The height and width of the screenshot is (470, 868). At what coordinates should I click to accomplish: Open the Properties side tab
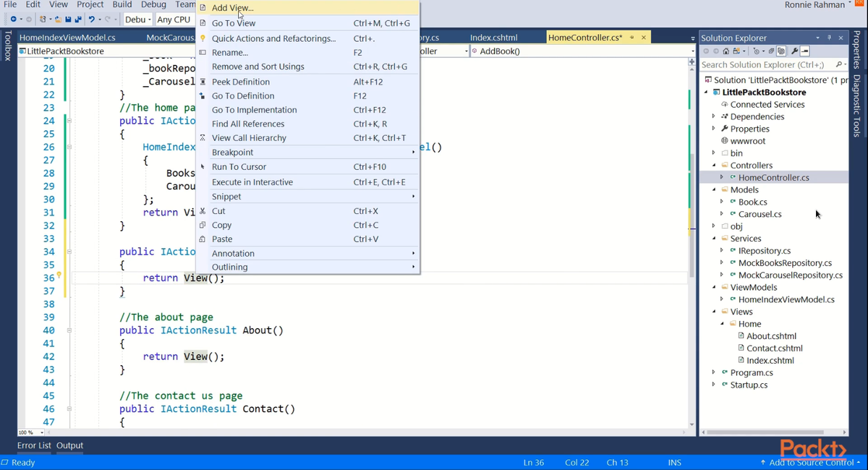tap(856, 50)
